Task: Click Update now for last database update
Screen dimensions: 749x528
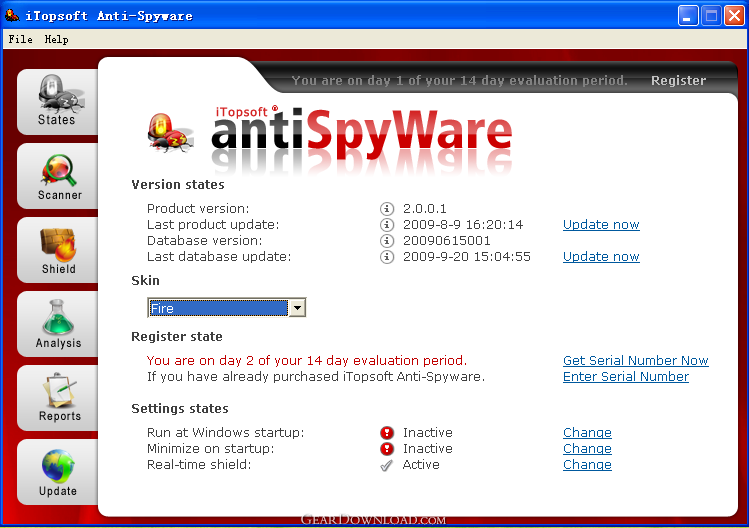Action: pyautogui.click(x=601, y=257)
